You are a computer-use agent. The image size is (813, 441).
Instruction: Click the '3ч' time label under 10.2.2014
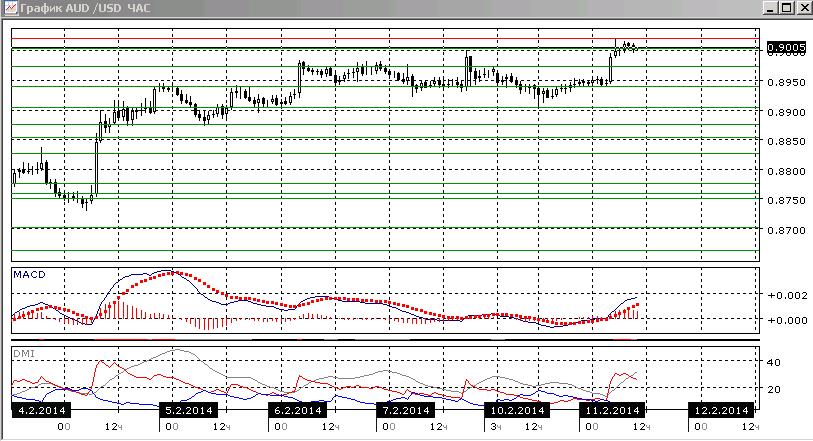tap(496, 427)
